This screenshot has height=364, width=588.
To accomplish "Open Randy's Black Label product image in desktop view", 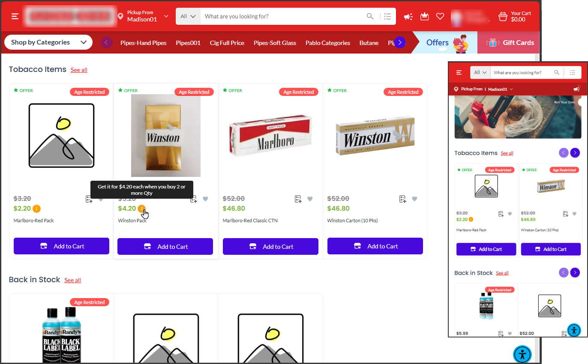I will pyautogui.click(x=61, y=335).
